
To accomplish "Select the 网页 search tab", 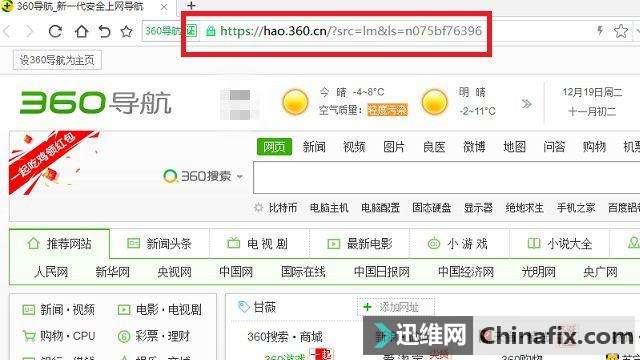I will tap(274, 147).
